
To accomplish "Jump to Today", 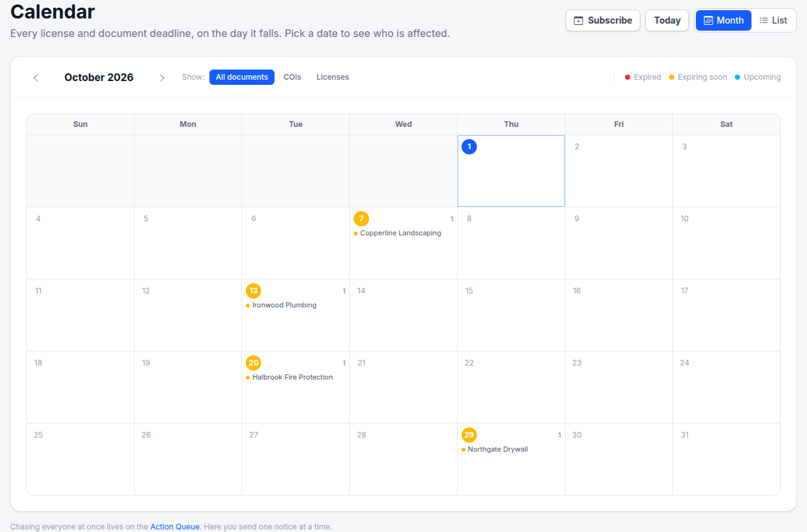I will [667, 20].
